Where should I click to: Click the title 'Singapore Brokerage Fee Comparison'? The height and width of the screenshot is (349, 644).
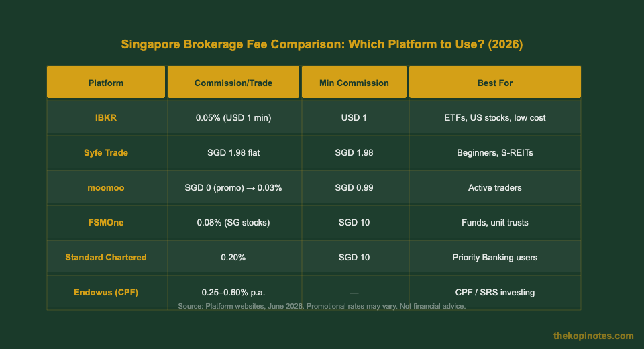click(x=321, y=44)
